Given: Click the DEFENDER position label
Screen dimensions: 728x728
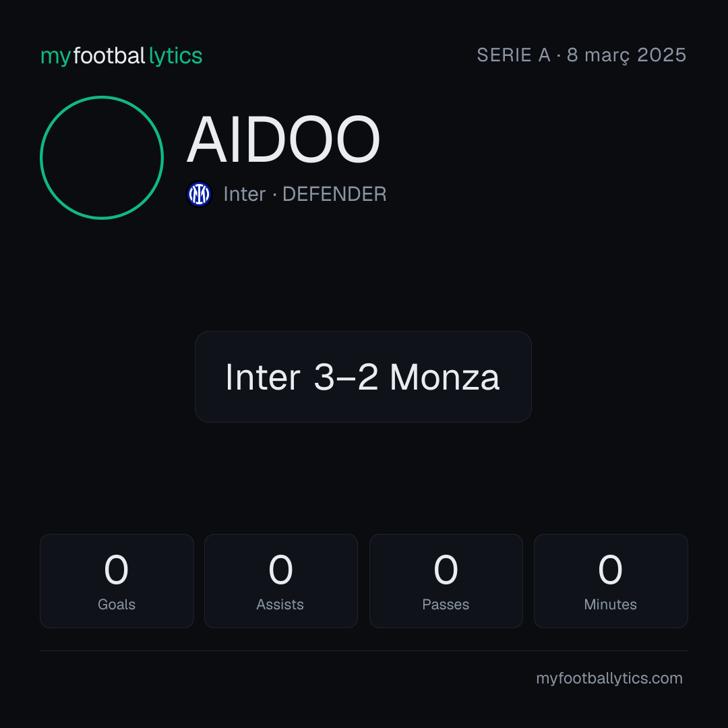Looking at the screenshot, I should [x=334, y=194].
